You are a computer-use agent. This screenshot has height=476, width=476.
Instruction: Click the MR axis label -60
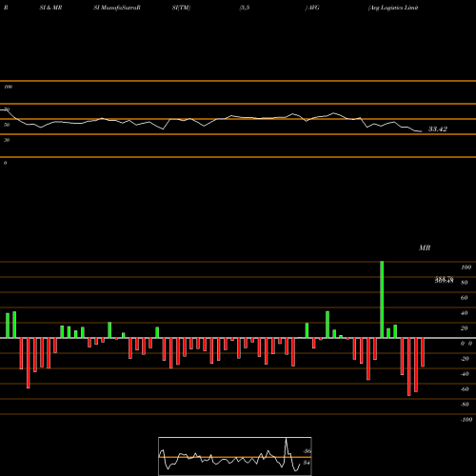coord(465,389)
